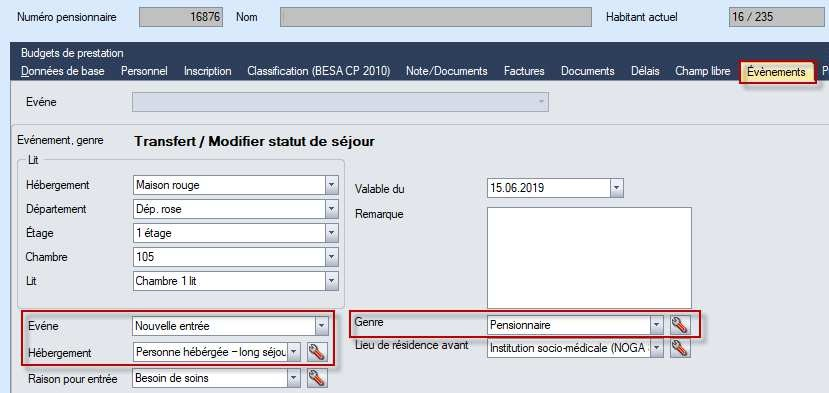Click wrench icon next to Genre Pensionnaire
This screenshot has height=393, width=829.
point(680,325)
